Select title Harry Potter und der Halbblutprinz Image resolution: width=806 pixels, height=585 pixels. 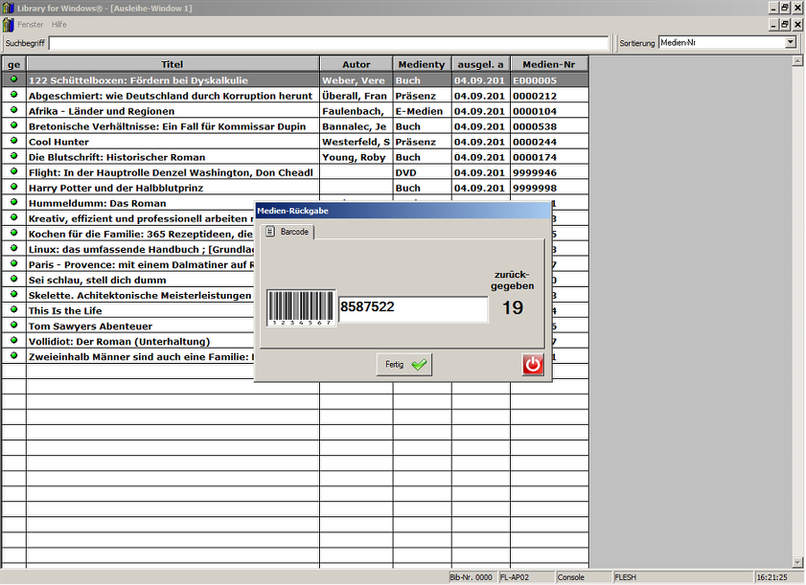[x=116, y=188]
